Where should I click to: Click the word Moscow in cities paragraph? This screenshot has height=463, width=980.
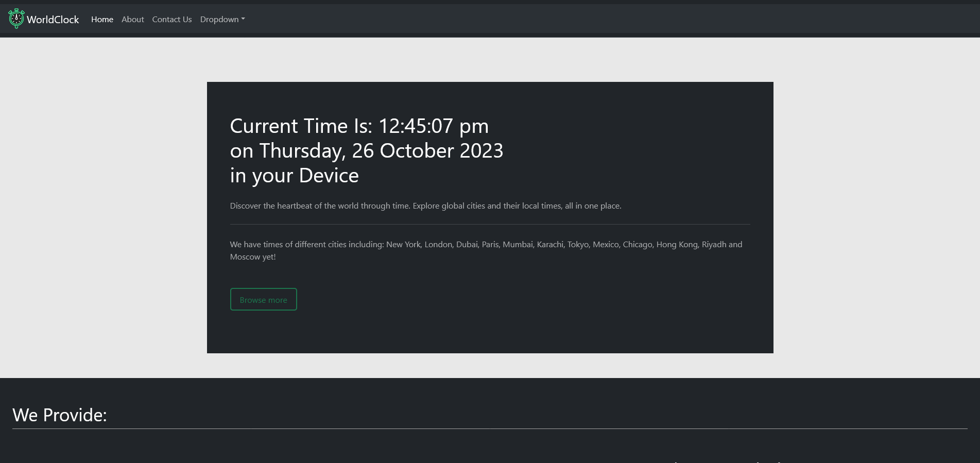(x=245, y=256)
